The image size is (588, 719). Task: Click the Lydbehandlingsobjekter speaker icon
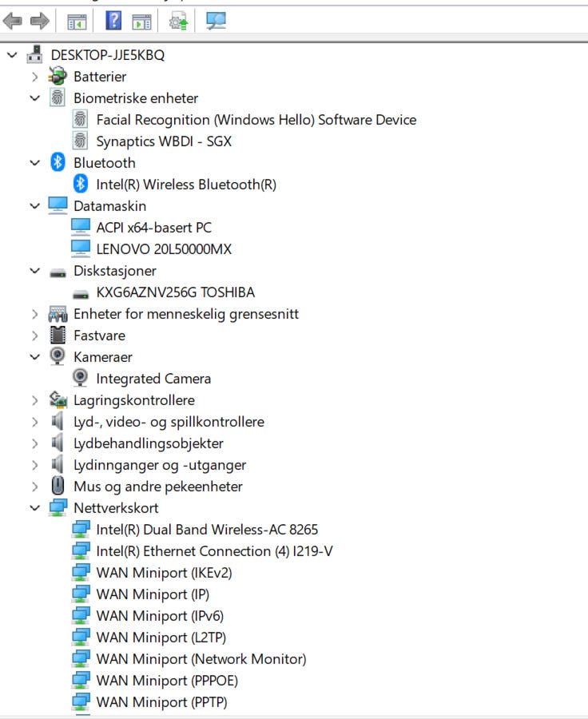point(58,443)
